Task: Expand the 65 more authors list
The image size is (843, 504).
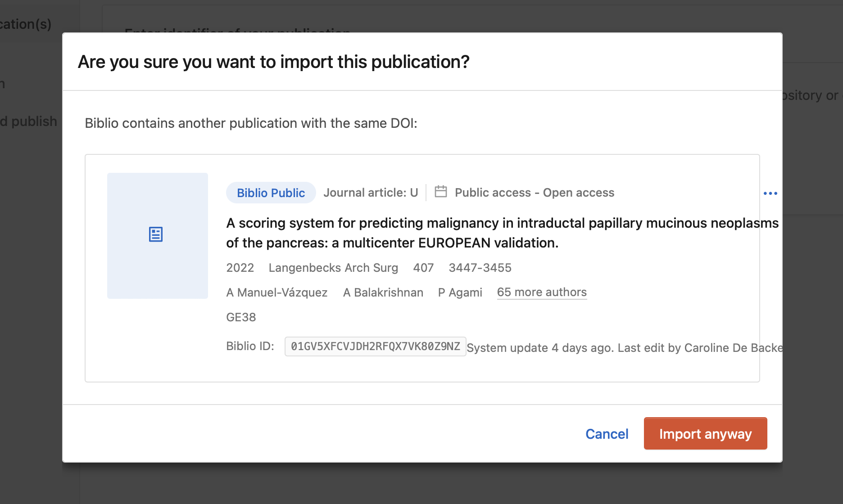Action: pyautogui.click(x=542, y=292)
